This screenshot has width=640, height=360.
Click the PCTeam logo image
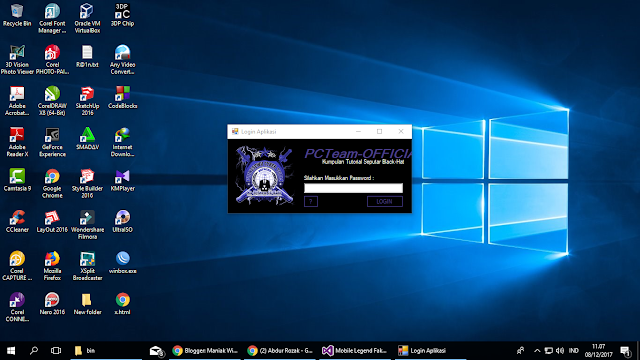pyautogui.click(x=264, y=176)
